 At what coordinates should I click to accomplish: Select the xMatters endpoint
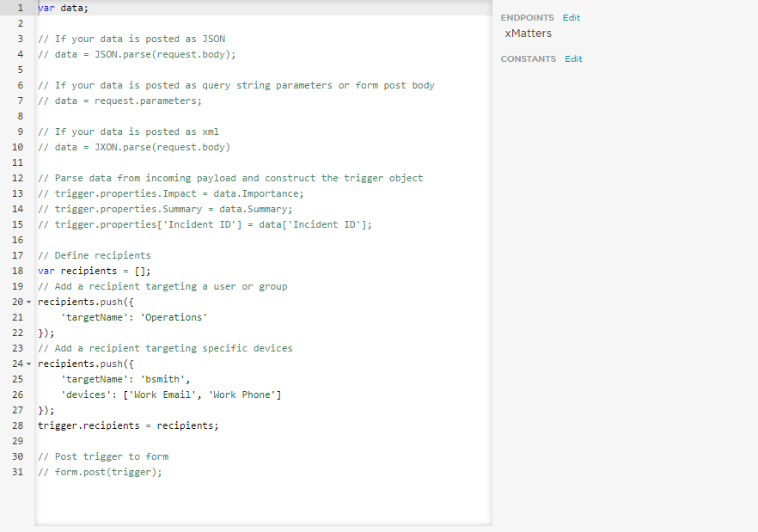pyautogui.click(x=529, y=34)
